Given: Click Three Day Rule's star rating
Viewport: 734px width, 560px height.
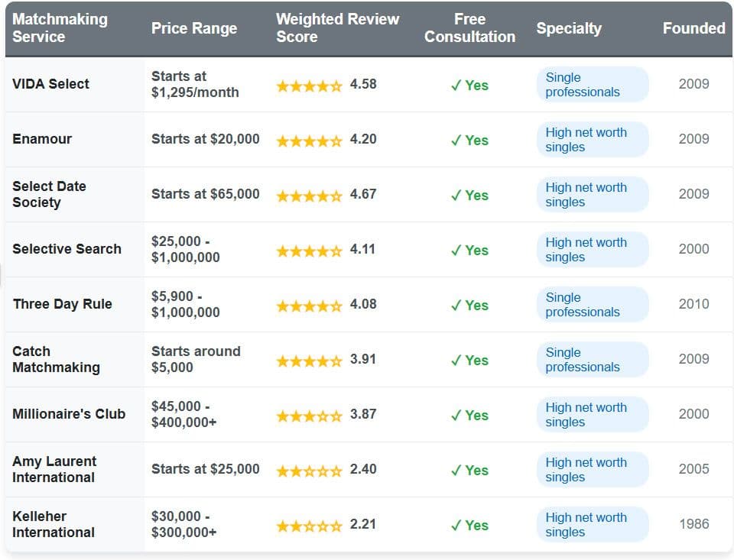Looking at the screenshot, I should (x=309, y=306).
